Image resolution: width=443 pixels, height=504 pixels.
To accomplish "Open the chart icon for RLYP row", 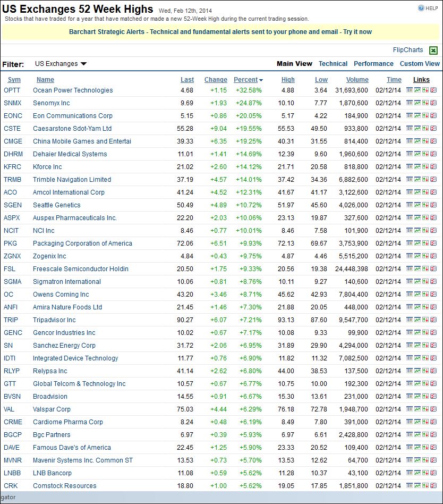I will tap(418, 371).
